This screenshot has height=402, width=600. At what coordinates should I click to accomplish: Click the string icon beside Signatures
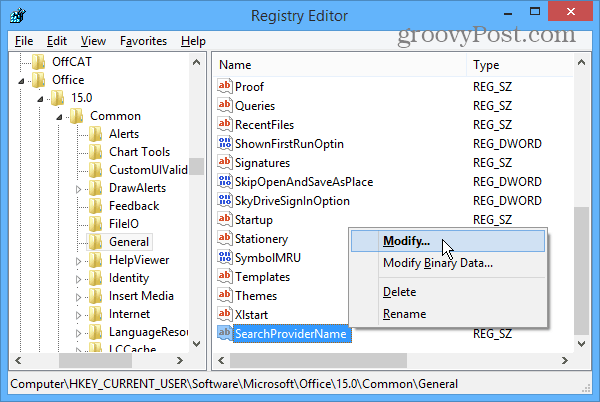pyautogui.click(x=225, y=163)
